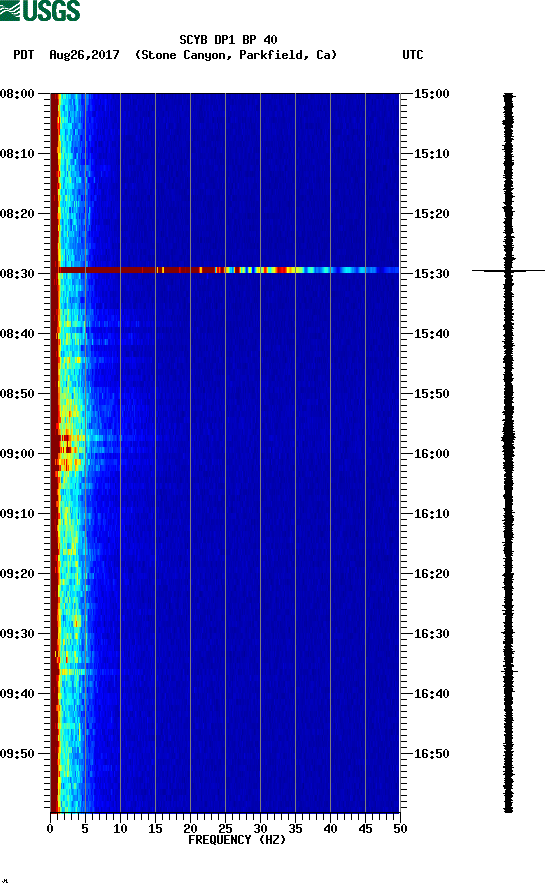Click the 15:20 UTC time label
552x892 pixels.
(x=431, y=214)
